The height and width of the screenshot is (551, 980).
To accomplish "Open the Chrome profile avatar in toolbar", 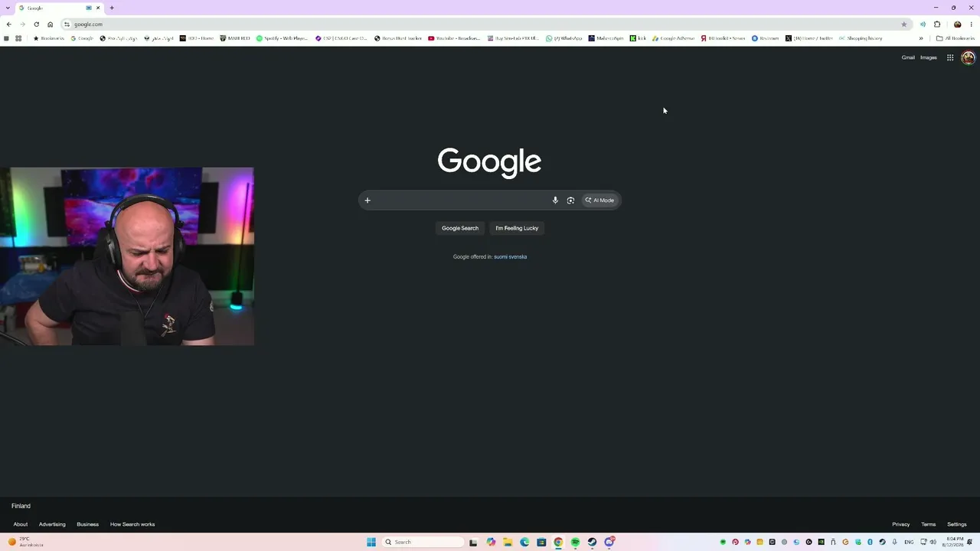I will [x=957, y=24].
